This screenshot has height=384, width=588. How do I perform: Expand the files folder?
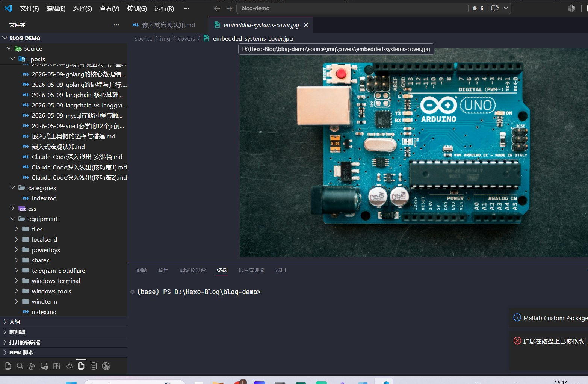16,229
